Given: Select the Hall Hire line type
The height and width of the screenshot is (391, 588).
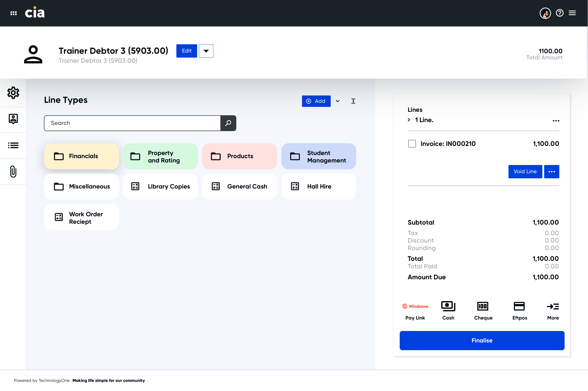Looking at the screenshot, I should [x=319, y=187].
